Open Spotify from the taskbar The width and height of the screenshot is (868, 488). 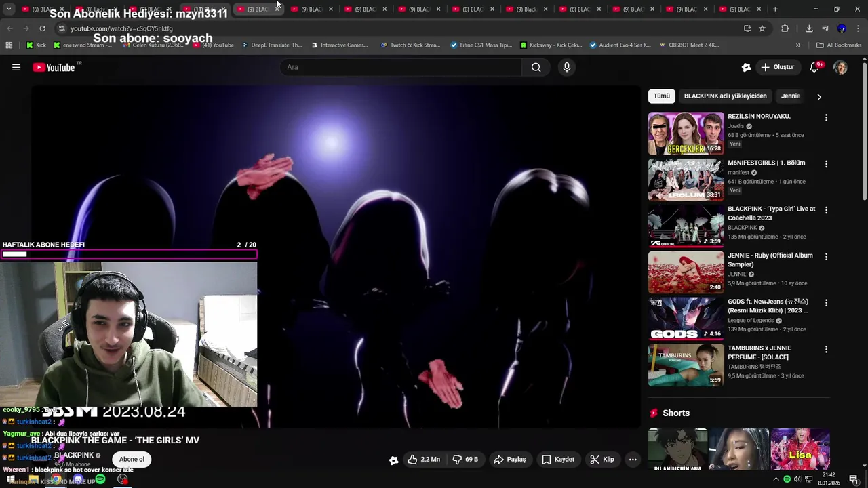(100, 479)
